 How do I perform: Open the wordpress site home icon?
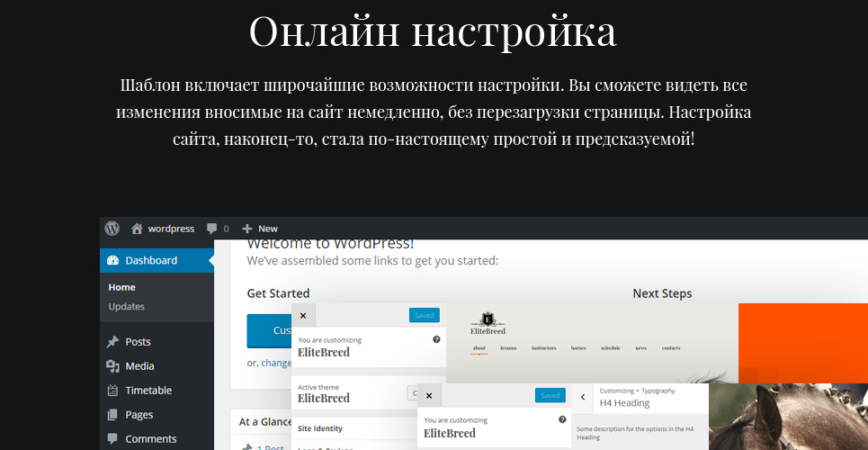tap(137, 229)
